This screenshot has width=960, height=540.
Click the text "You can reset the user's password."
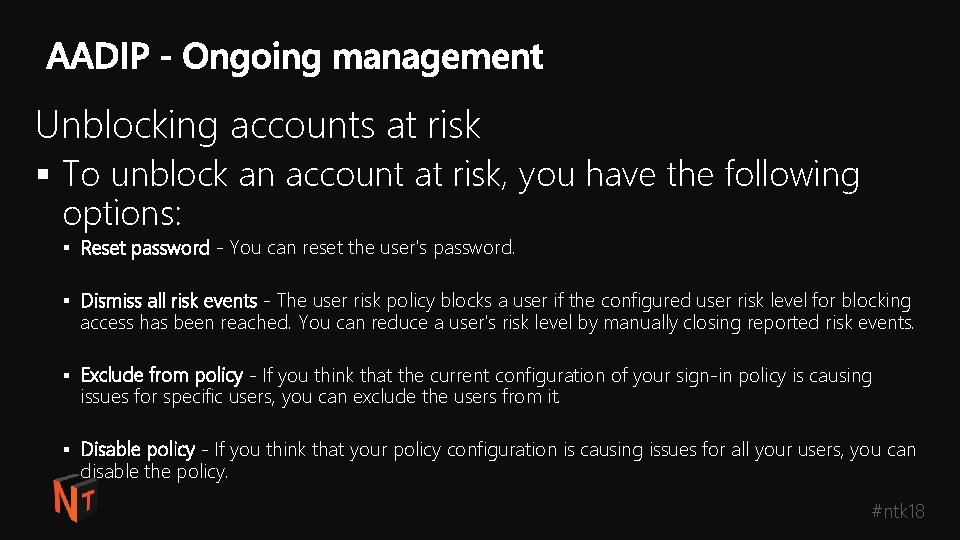pos(372,248)
